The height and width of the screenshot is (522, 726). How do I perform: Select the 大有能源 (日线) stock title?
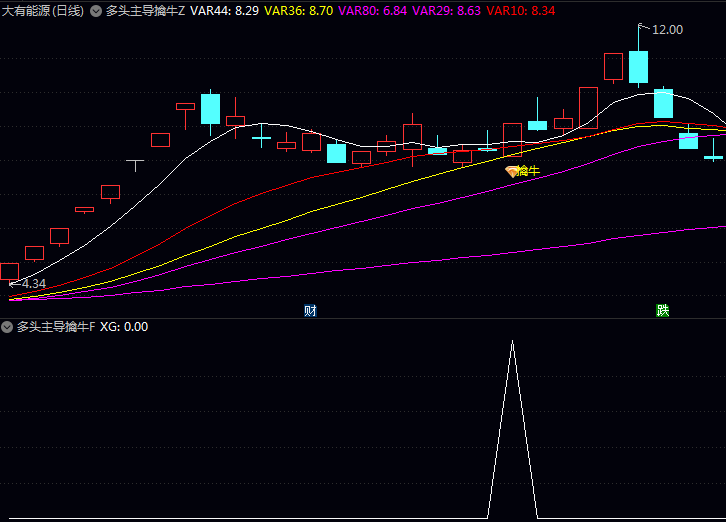[x=42, y=11]
